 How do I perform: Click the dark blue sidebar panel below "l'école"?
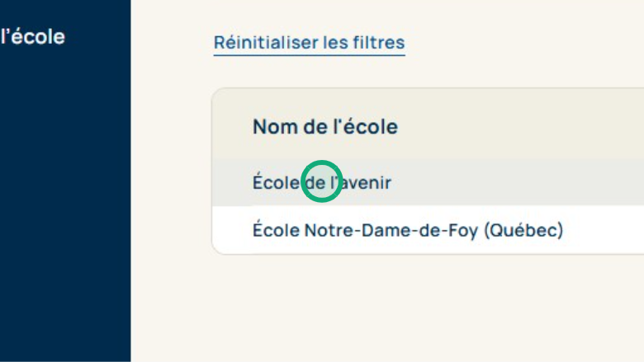pyautogui.click(x=64, y=206)
